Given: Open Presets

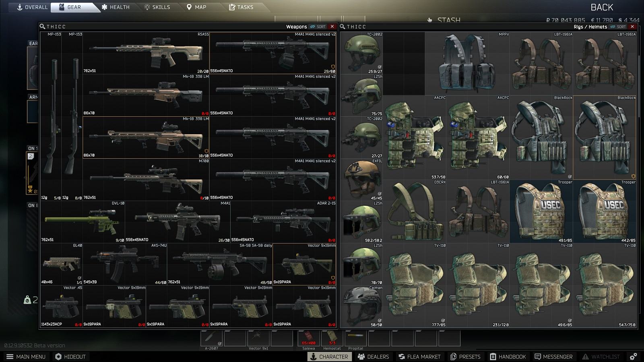Looking at the screenshot, I should coord(465,357).
